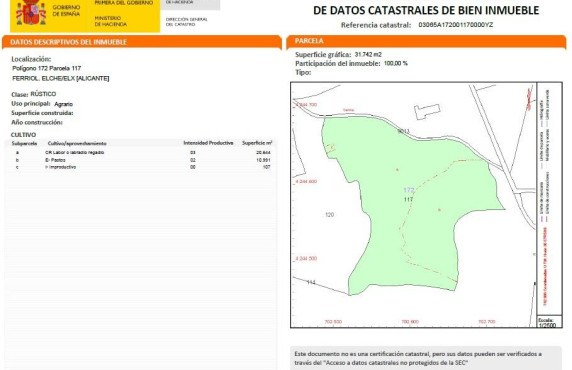572x370 pixels.
Task: Click the '100,00 %' participation value
Action: click(x=396, y=63)
